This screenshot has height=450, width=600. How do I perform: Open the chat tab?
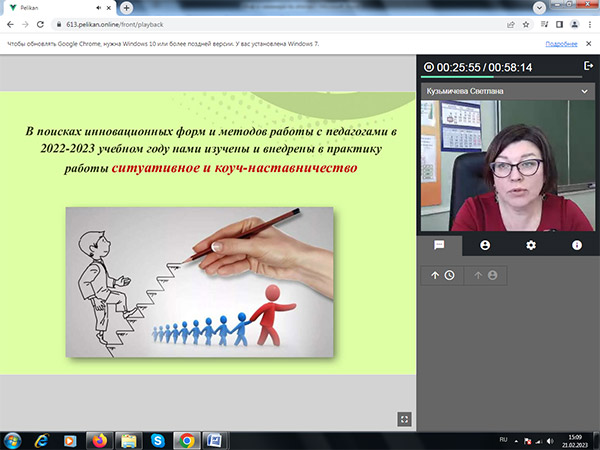point(439,245)
